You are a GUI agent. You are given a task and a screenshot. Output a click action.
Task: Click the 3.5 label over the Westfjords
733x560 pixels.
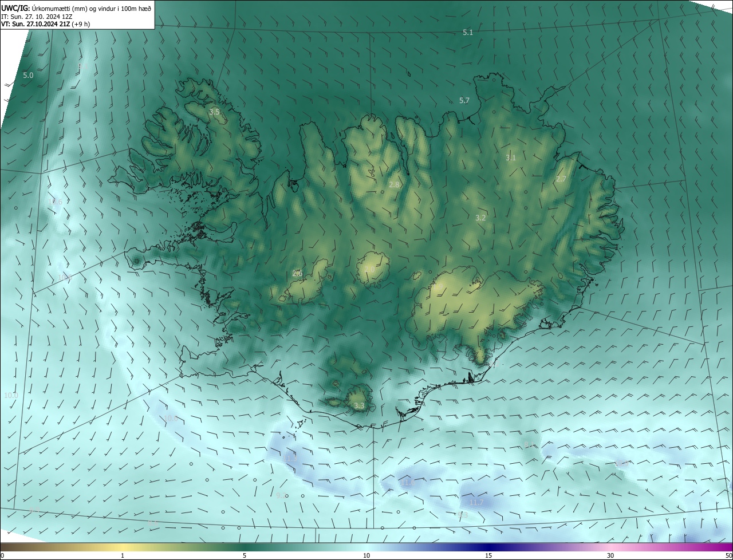(x=214, y=112)
